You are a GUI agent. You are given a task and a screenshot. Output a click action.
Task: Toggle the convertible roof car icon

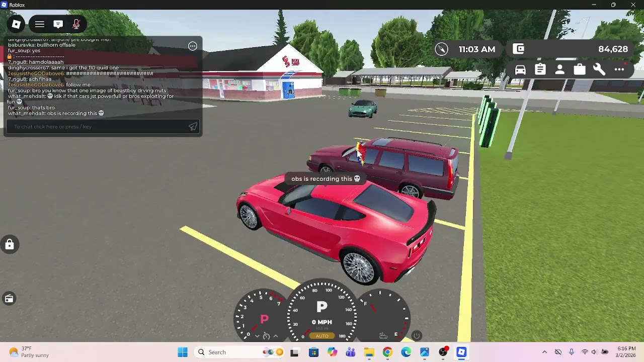383,336
